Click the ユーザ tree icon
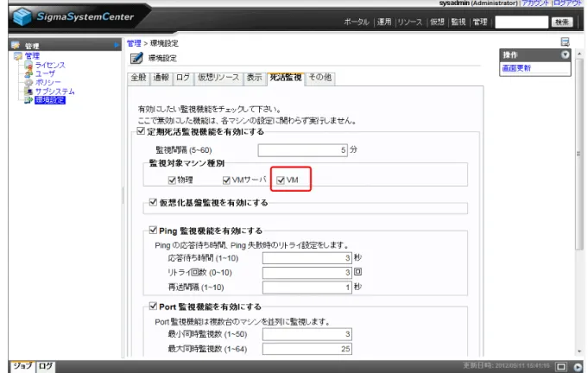588x373 pixels. click(28, 73)
